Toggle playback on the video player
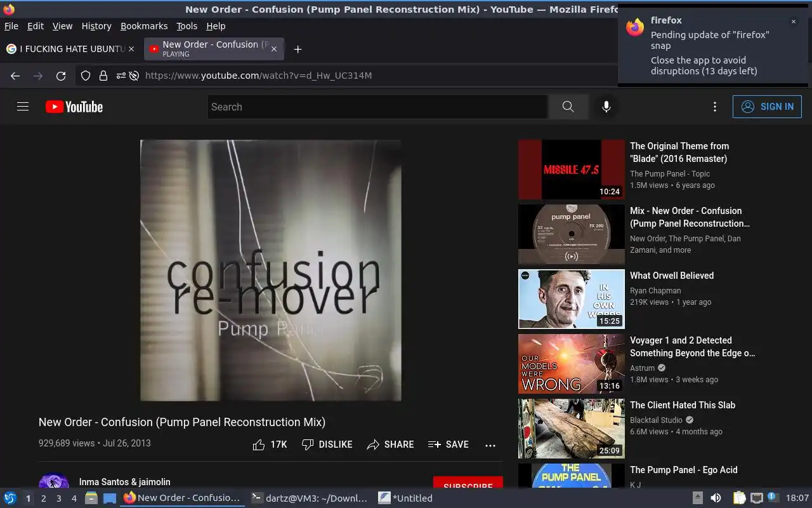The image size is (812, 508). pos(271,271)
